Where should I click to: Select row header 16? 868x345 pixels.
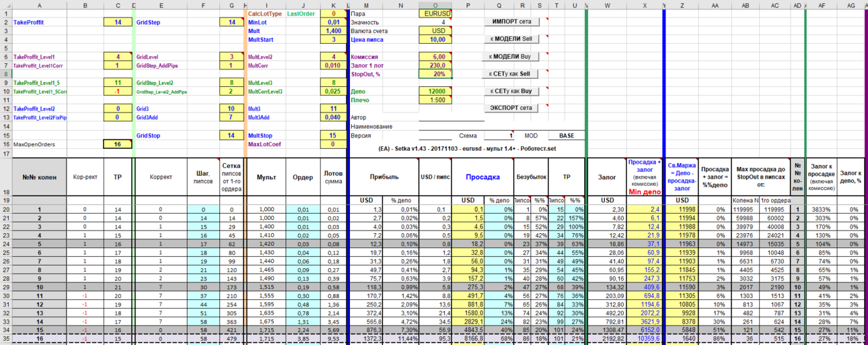6,144
